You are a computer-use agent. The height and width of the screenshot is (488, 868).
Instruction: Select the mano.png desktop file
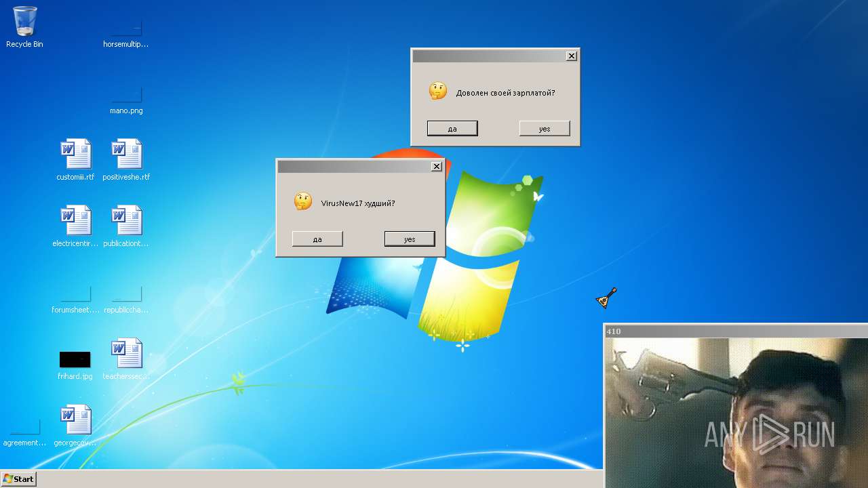pos(126,99)
